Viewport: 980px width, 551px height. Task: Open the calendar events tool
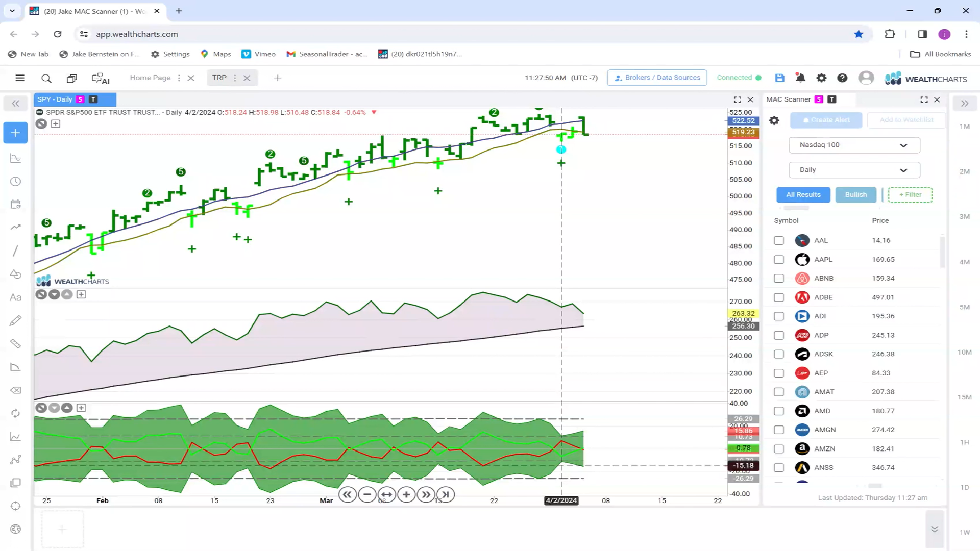click(15, 205)
